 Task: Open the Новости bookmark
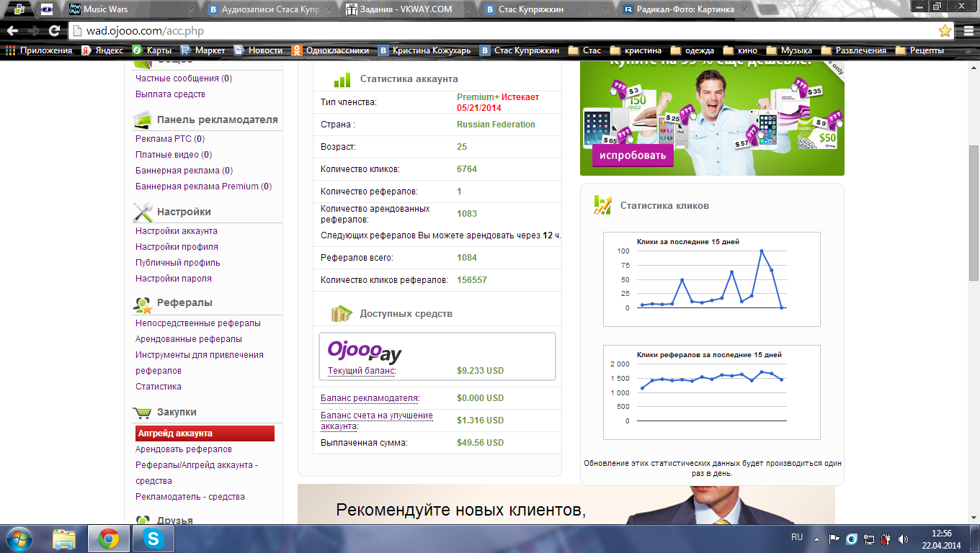coord(258,50)
